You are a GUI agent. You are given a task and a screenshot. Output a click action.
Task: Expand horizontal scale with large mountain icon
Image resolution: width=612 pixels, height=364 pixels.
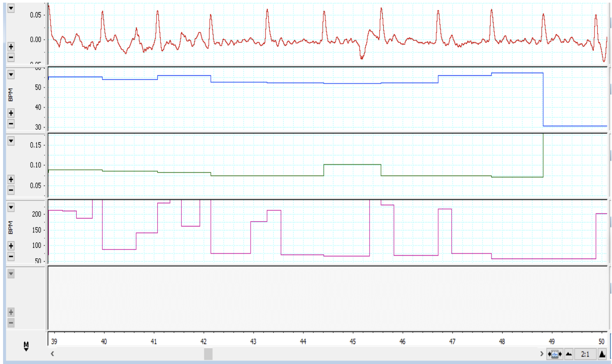click(602, 354)
